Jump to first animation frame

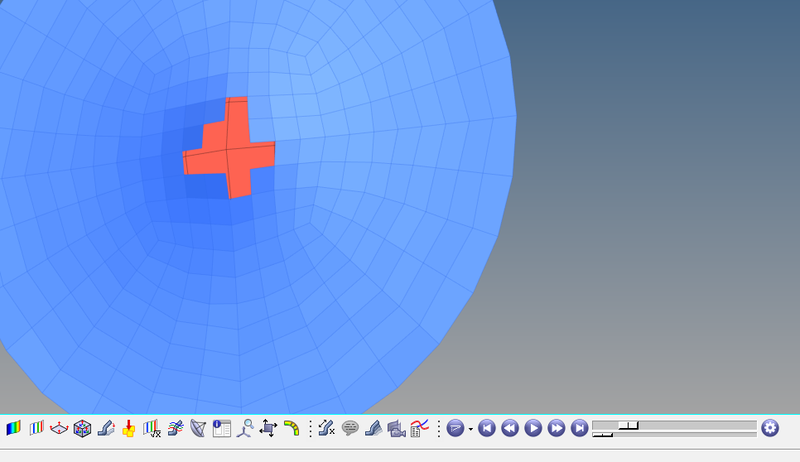(487, 428)
